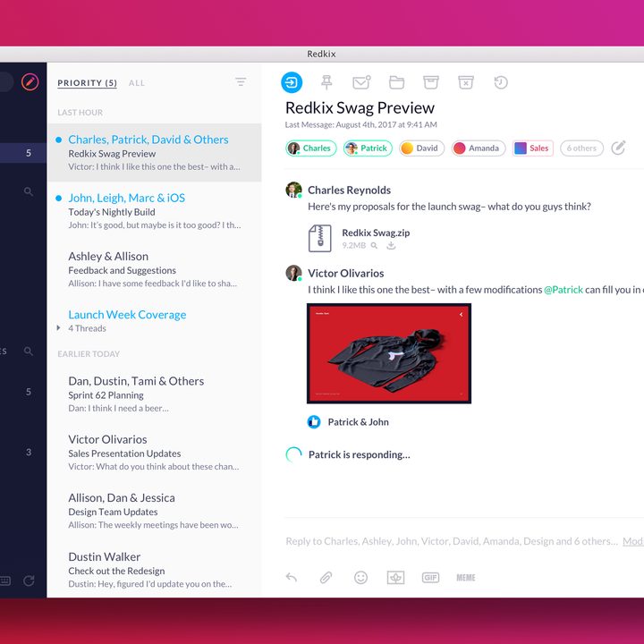The width and height of the screenshot is (644, 644).
Task: Download the Redkix Swag.zip attachment
Action: pyautogui.click(x=391, y=245)
